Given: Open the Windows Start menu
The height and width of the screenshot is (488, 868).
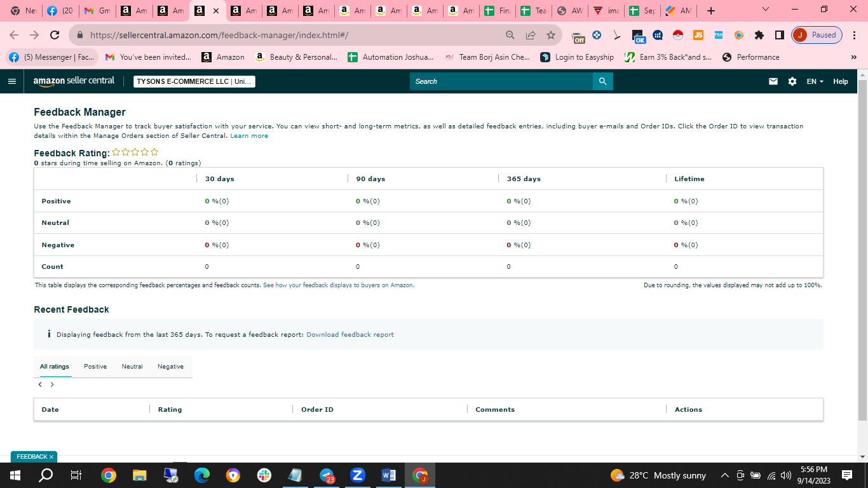Looking at the screenshot, I should click(x=15, y=475).
